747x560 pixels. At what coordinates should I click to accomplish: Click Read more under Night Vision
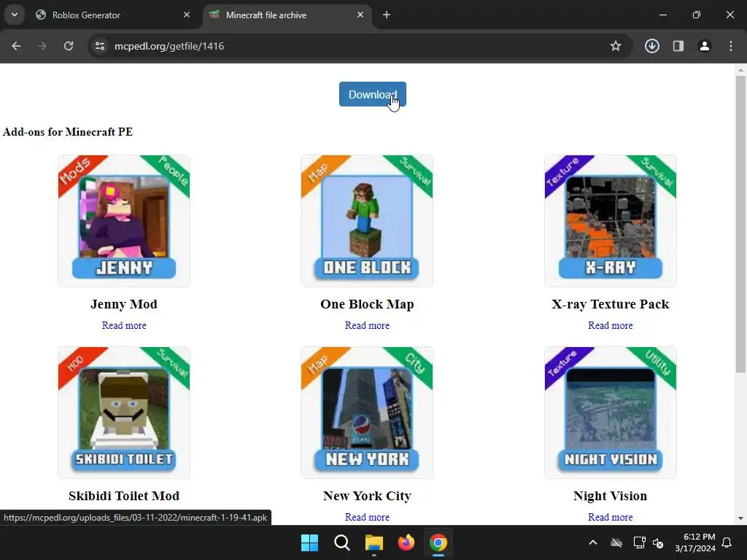point(611,517)
